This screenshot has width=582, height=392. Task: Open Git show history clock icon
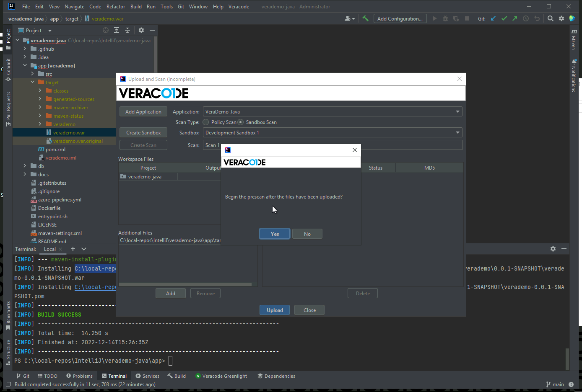click(x=526, y=18)
